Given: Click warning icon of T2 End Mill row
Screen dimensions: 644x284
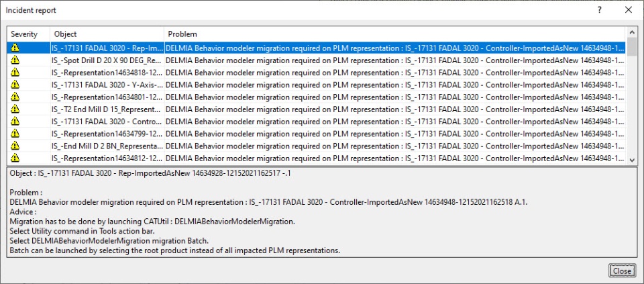Looking at the screenshot, I should [15, 109].
